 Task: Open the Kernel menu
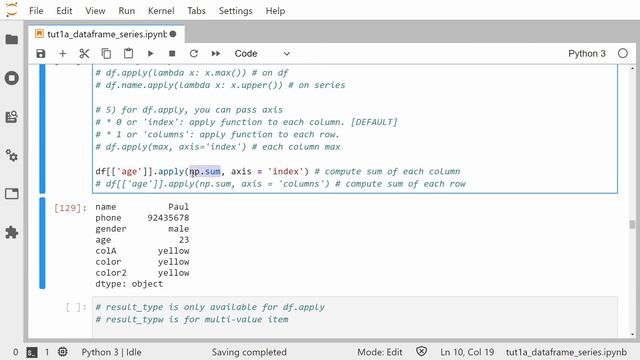click(161, 11)
